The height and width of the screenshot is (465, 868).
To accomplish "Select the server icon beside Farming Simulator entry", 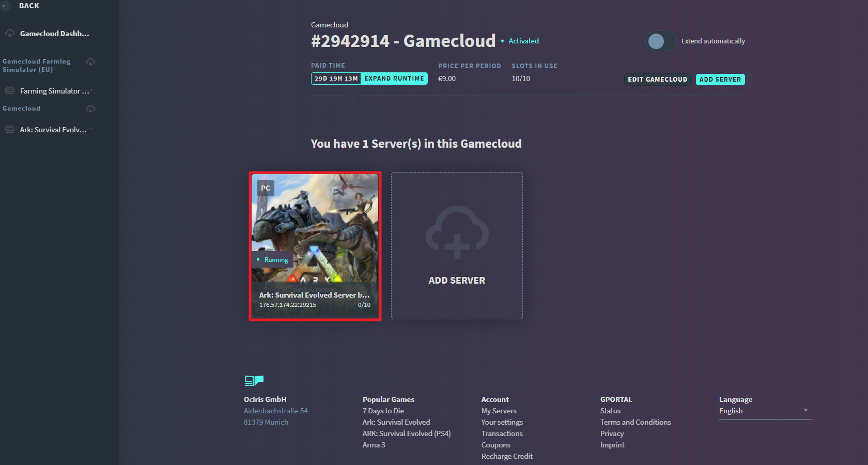I will tap(10, 90).
